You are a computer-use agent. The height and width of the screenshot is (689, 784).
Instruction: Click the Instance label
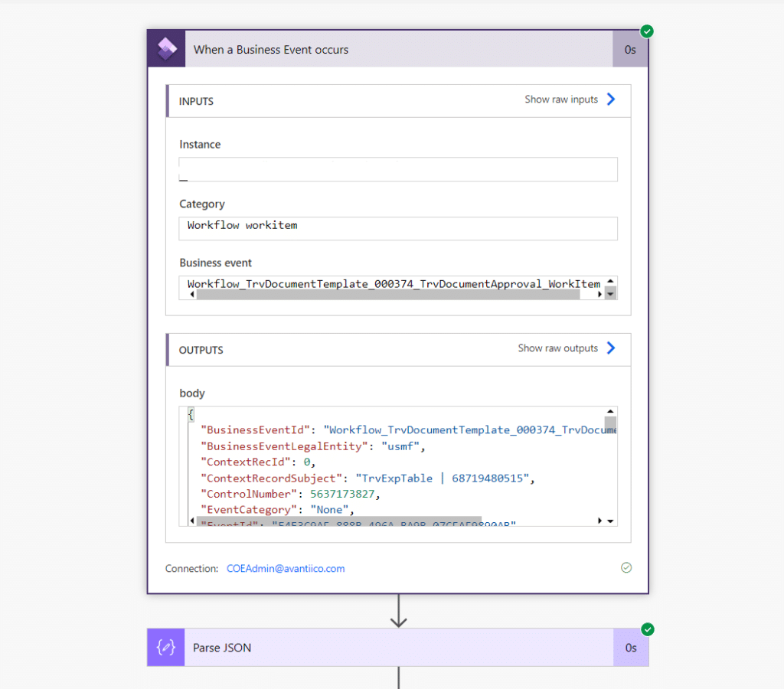tap(200, 145)
